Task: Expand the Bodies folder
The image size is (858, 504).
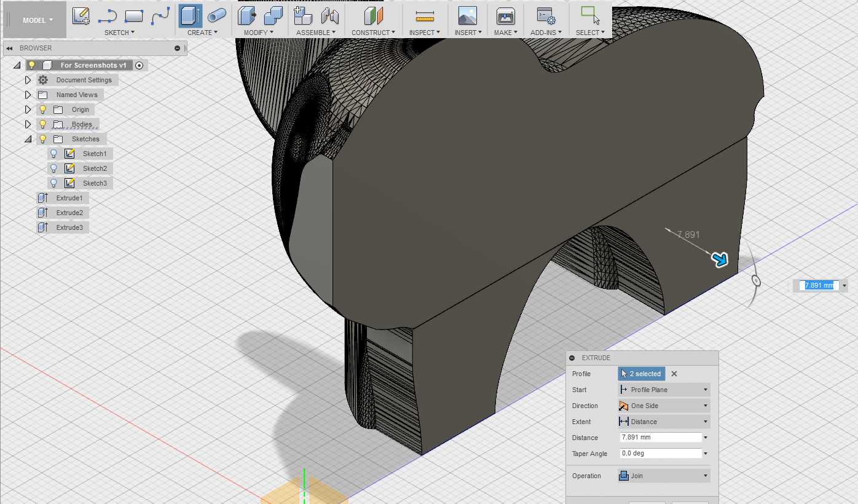Action: coord(28,124)
